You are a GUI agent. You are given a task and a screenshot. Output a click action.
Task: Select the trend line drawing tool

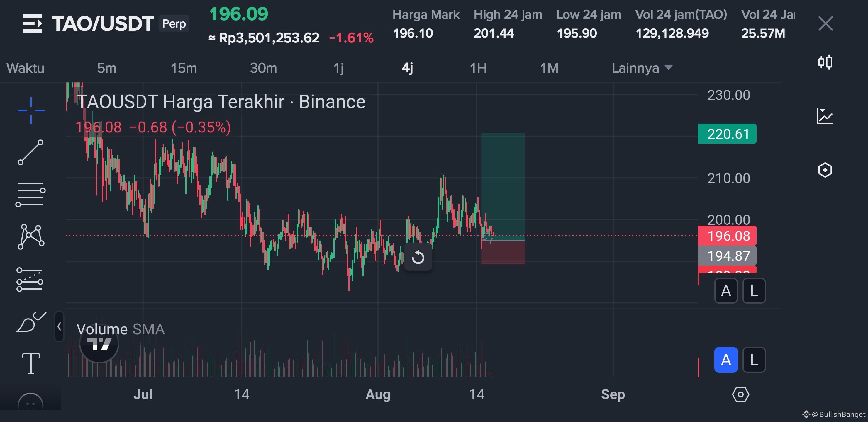click(31, 152)
